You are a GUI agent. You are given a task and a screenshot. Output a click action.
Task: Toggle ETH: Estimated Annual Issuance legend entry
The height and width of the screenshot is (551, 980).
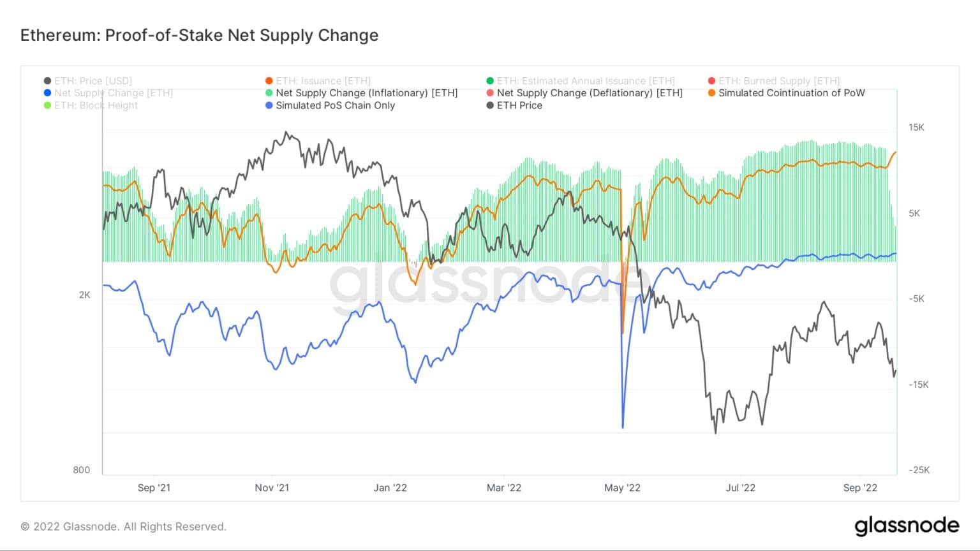[x=581, y=81]
